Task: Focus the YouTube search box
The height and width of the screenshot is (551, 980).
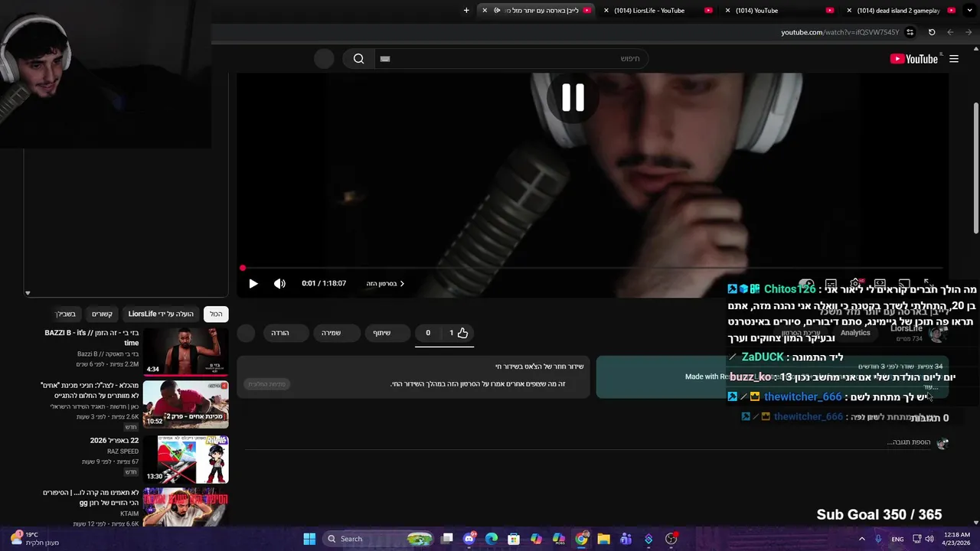Action: (511, 59)
